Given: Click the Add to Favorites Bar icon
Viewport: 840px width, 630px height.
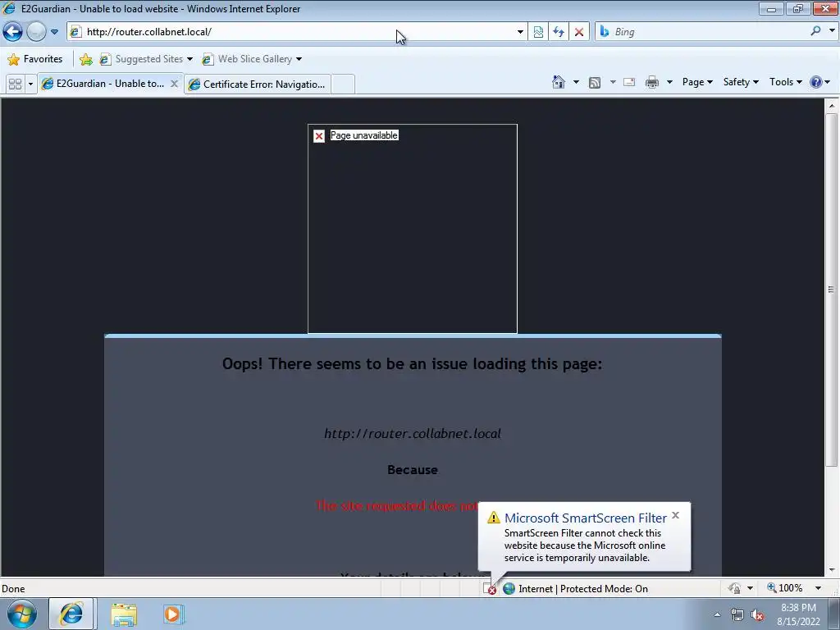Looking at the screenshot, I should (85, 59).
